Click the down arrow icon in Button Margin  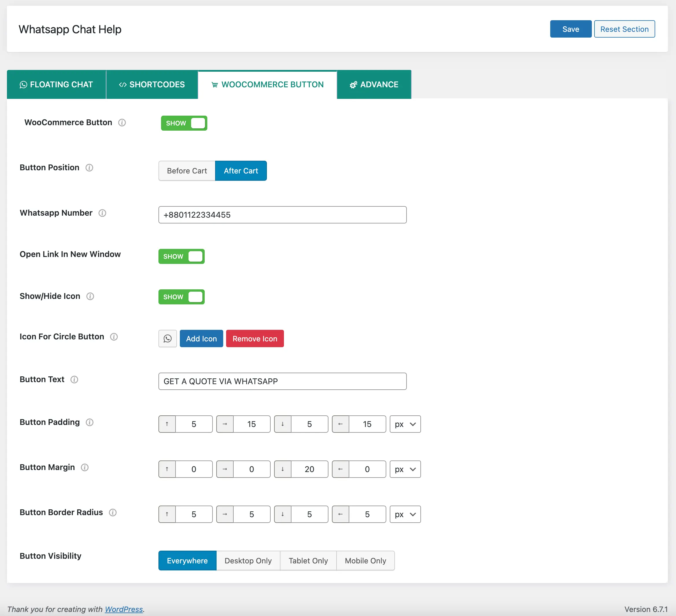[x=283, y=469]
